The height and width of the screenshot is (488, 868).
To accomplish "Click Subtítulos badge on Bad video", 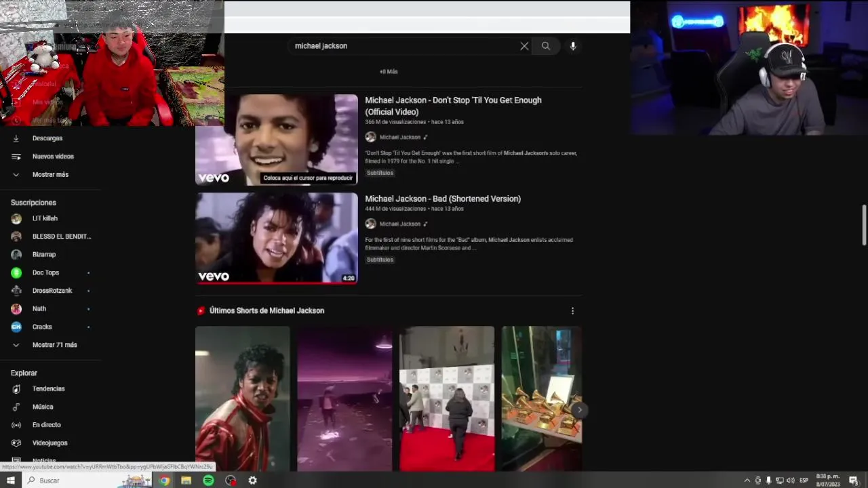I will (x=380, y=260).
